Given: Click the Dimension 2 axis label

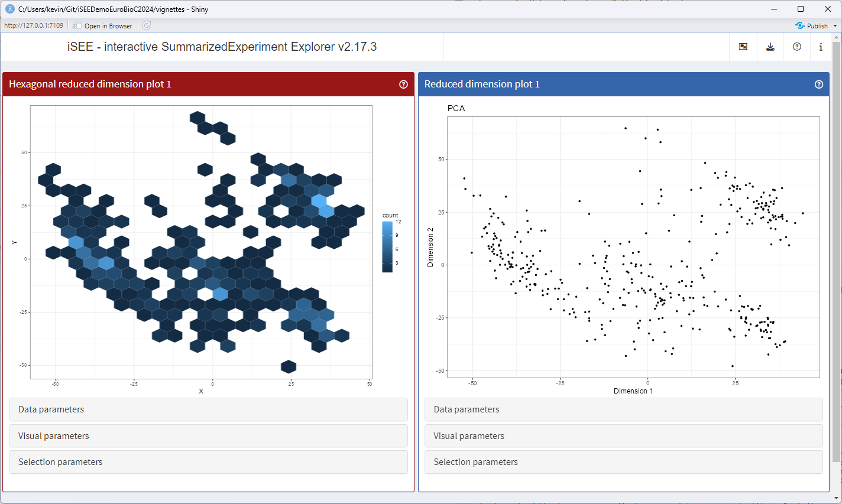Looking at the screenshot, I should (430, 247).
